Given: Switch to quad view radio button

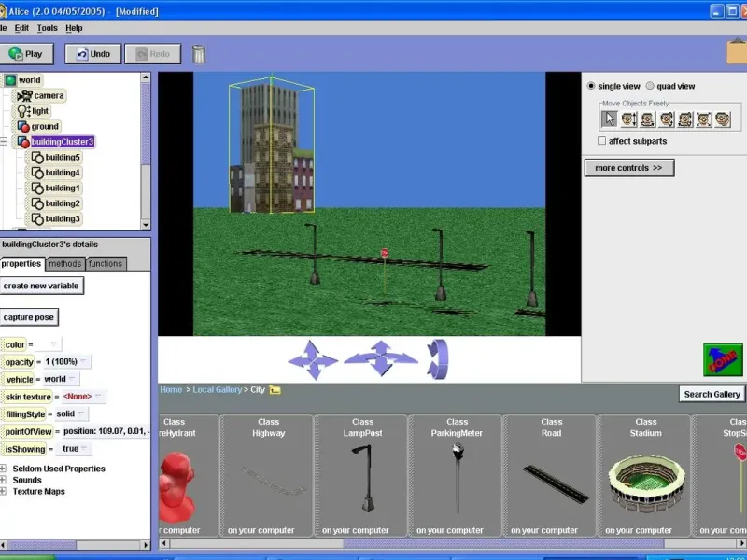Looking at the screenshot, I should point(650,86).
